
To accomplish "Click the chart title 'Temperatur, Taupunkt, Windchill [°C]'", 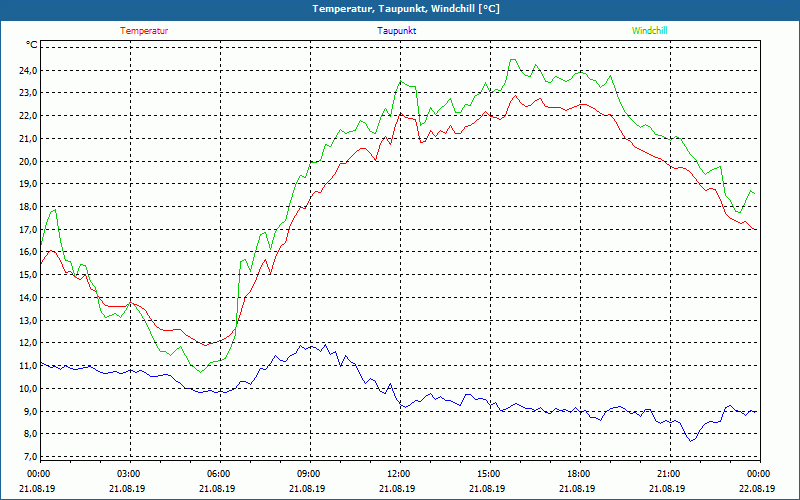I will 406,9.
